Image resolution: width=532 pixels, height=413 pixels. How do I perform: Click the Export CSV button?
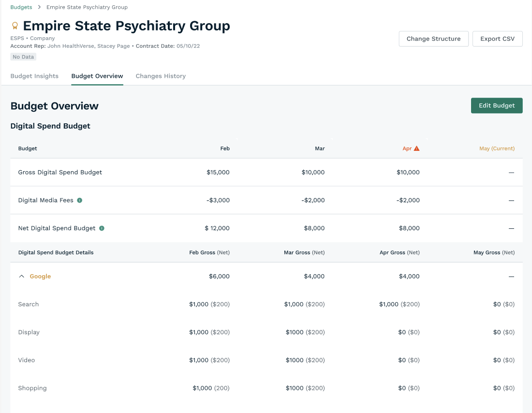pos(498,39)
